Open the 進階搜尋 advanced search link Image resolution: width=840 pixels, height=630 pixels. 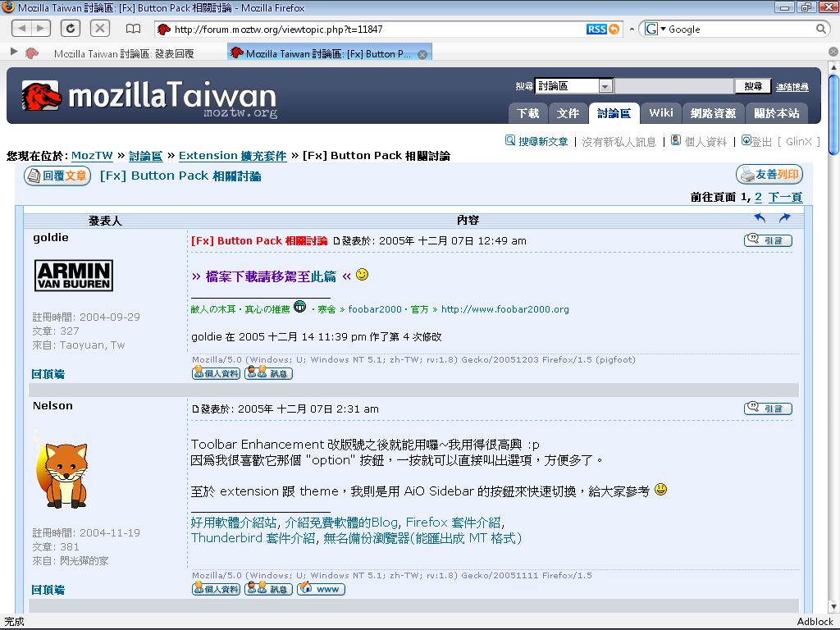tap(792, 87)
